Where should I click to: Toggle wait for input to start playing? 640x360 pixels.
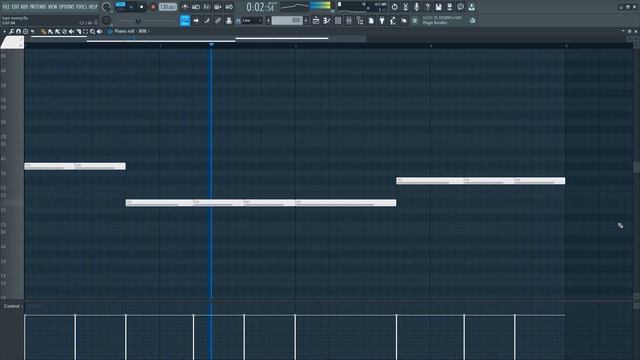pos(196,7)
